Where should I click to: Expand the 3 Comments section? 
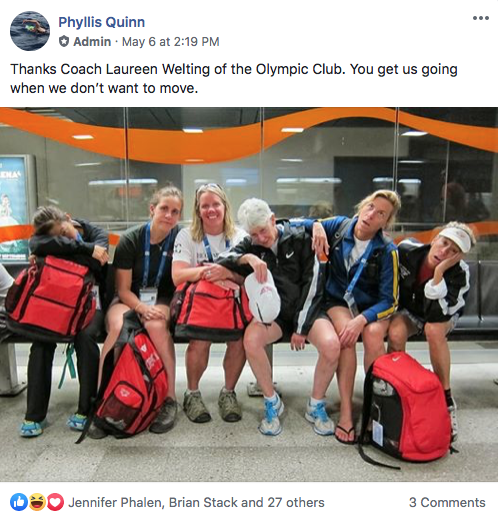447,502
